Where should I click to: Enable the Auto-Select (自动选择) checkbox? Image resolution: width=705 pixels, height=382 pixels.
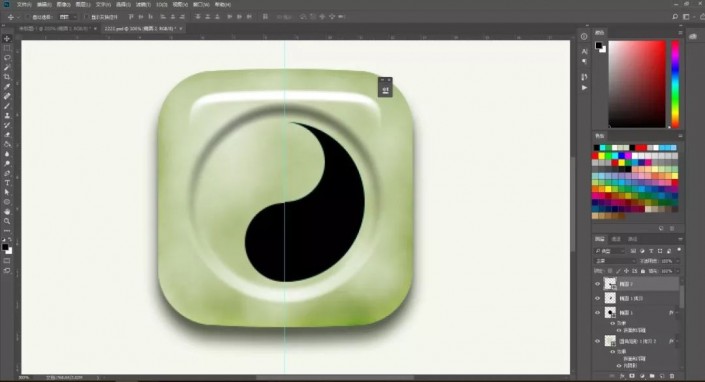pos(28,17)
